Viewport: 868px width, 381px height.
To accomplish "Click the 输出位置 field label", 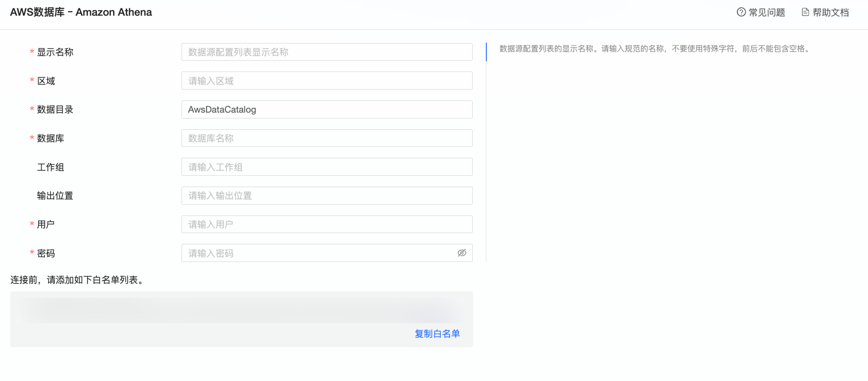I will click(55, 196).
